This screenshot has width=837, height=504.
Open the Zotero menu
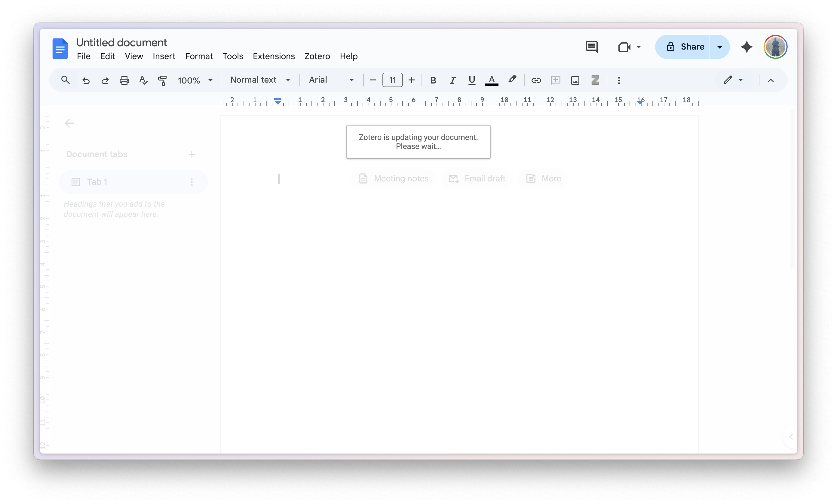pyautogui.click(x=317, y=56)
